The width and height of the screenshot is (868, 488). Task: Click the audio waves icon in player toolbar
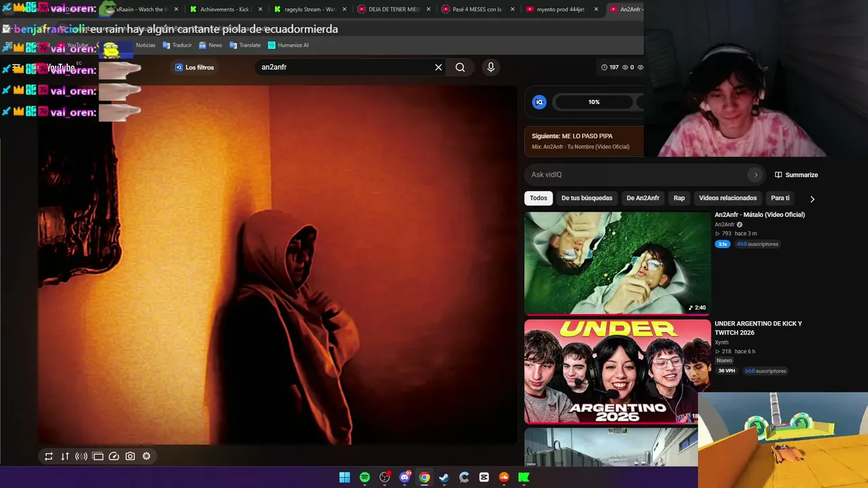point(81,456)
